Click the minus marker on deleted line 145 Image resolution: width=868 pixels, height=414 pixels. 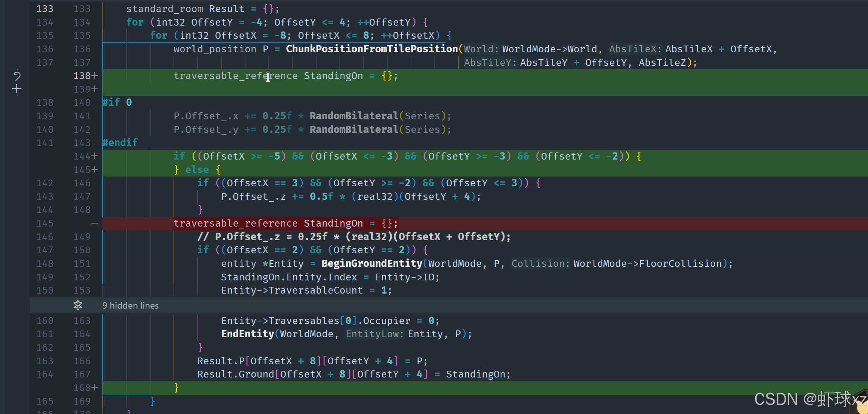[95, 224]
